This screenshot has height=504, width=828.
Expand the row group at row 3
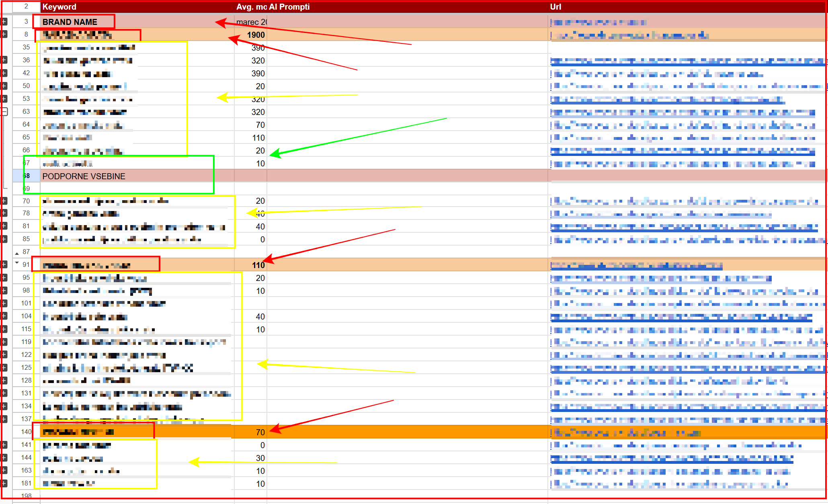point(4,22)
